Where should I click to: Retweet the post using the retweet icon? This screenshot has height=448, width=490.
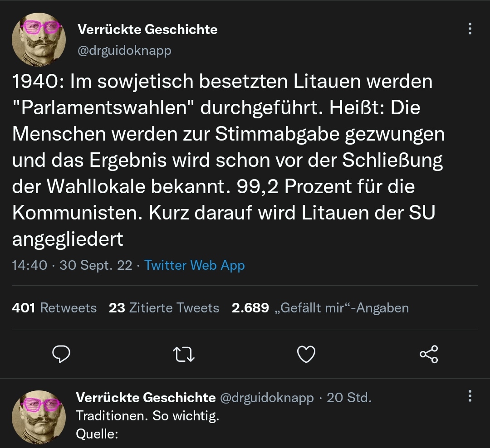pos(184,354)
